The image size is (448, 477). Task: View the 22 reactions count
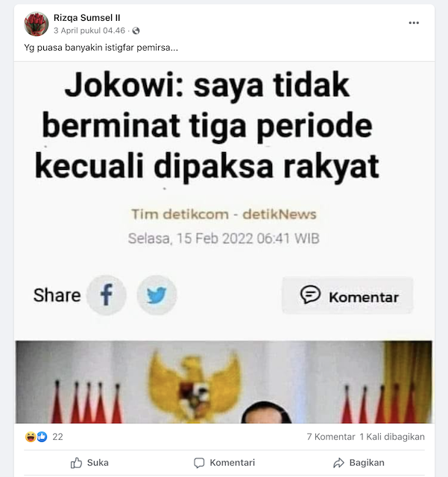click(57, 437)
